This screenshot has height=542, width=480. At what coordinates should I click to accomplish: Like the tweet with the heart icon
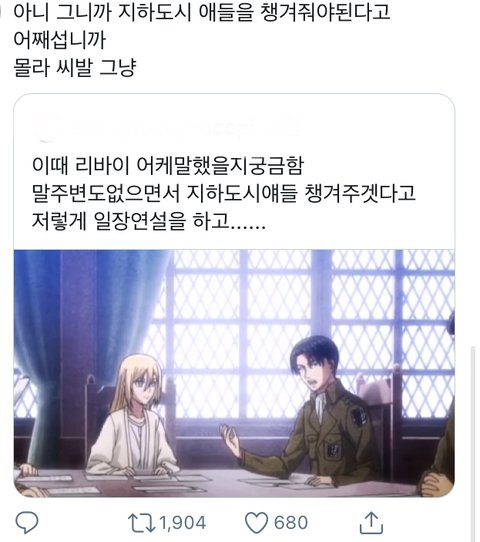tap(256, 522)
